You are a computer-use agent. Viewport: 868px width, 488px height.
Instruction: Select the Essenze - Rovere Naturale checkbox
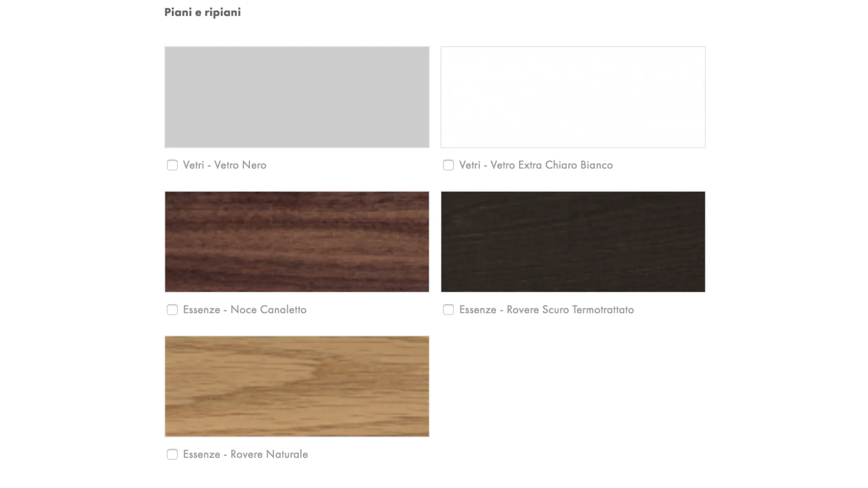tap(172, 454)
